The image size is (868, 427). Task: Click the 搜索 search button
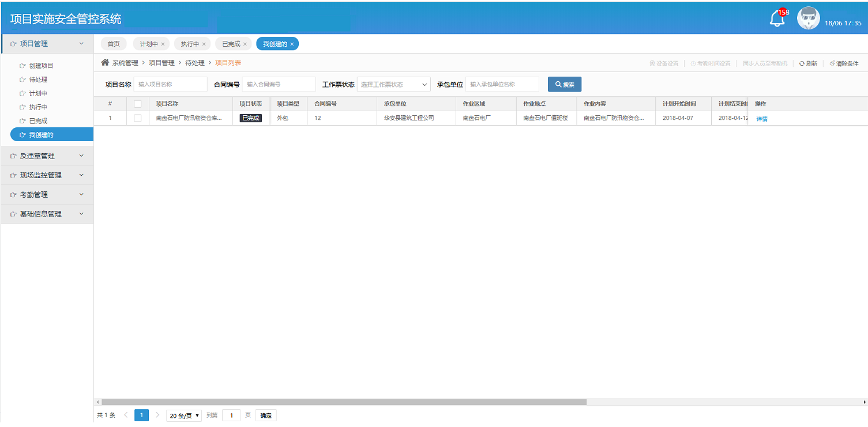tap(565, 84)
